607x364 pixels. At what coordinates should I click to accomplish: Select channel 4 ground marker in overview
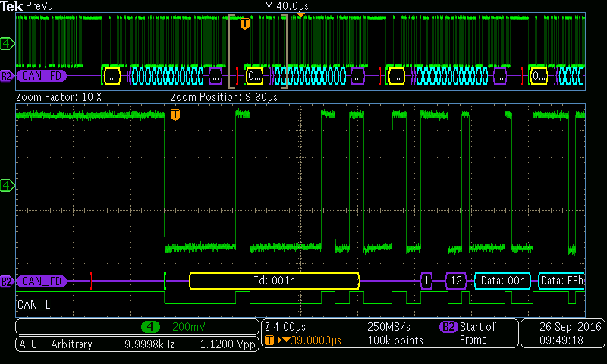[7, 44]
